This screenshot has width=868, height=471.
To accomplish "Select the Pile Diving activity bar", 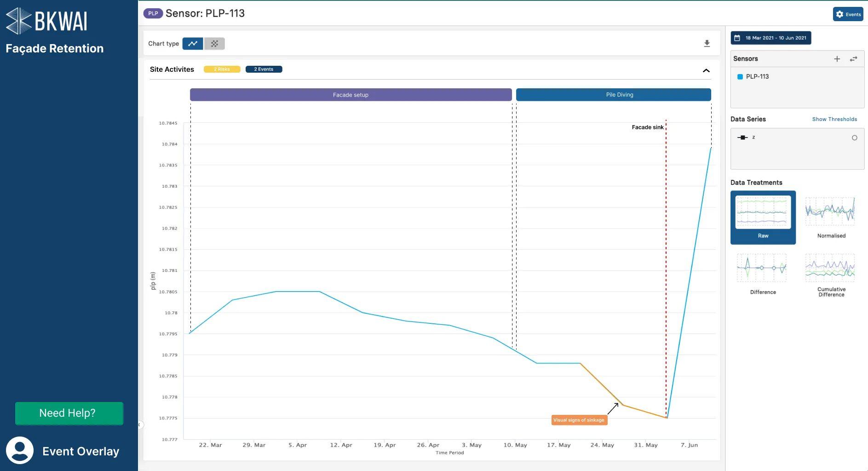I will 614,95.
